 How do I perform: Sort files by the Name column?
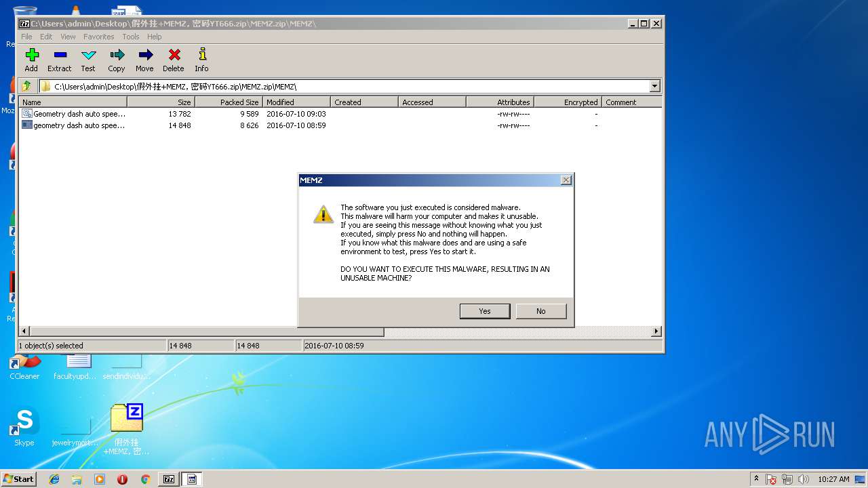pos(73,102)
